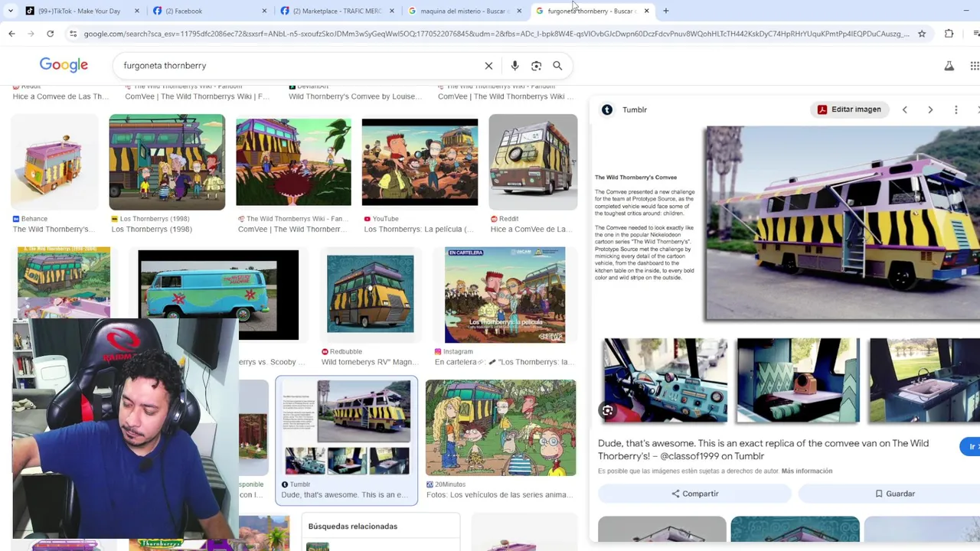Open more options in image preview
Image resolution: width=980 pixels, height=551 pixels.
click(x=955, y=109)
